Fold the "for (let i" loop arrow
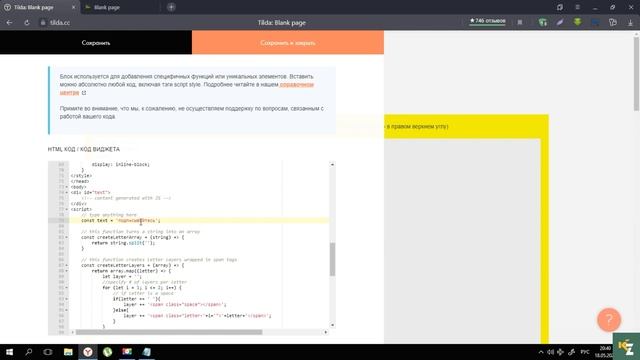Image resolution: width=640 pixels, height=360 pixels. pyautogui.click(x=67, y=287)
